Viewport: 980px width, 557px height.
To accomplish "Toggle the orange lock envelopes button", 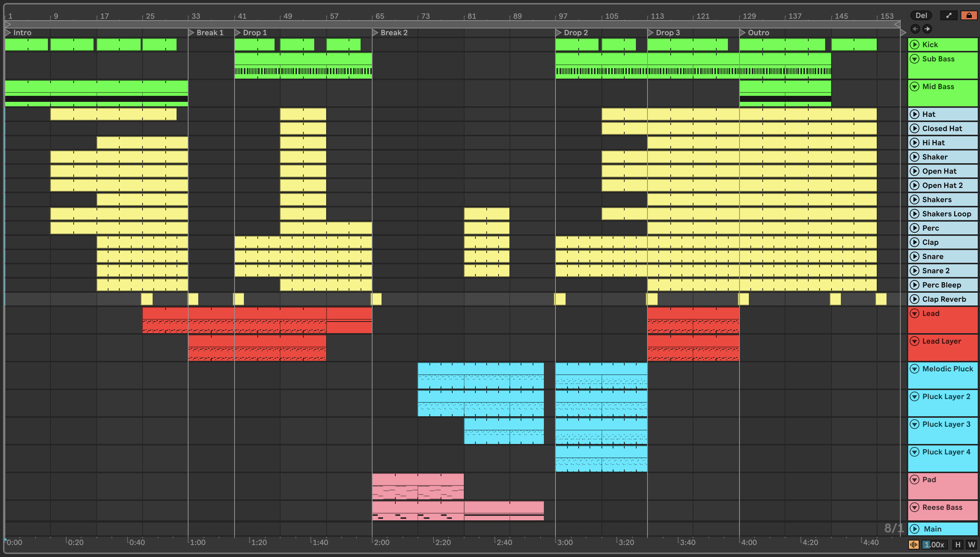I will pos(968,15).
